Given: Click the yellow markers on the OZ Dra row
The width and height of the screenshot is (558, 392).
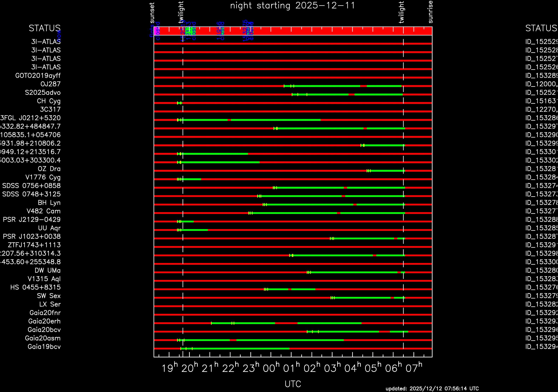Looking at the screenshot, I should point(368,171).
